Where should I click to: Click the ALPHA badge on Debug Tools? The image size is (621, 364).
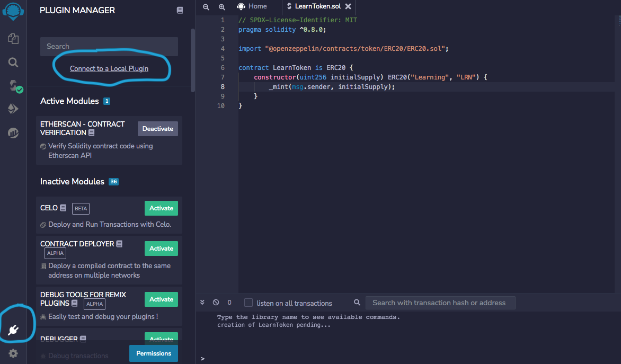click(x=95, y=304)
